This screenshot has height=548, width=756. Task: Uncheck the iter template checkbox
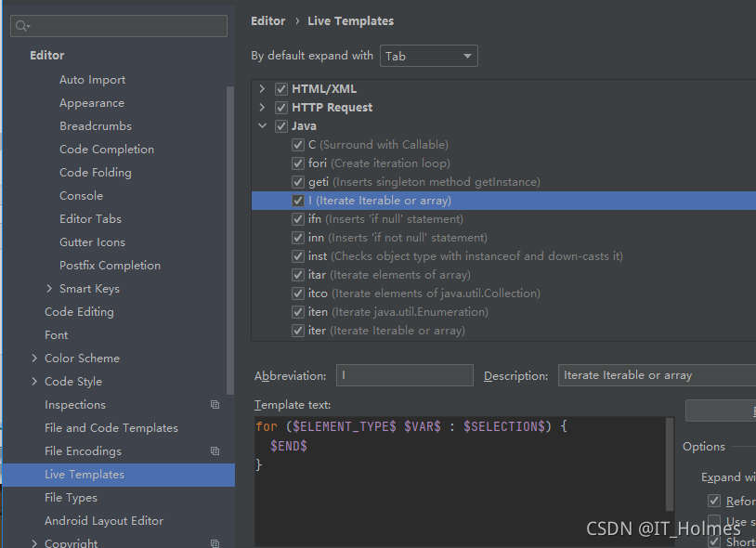click(x=298, y=331)
